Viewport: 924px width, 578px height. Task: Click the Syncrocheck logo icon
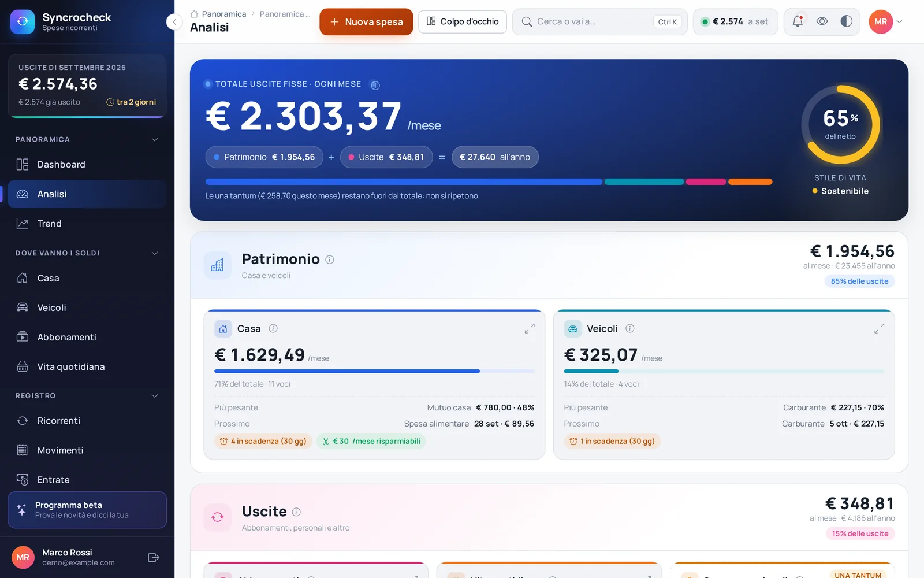[23, 22]
